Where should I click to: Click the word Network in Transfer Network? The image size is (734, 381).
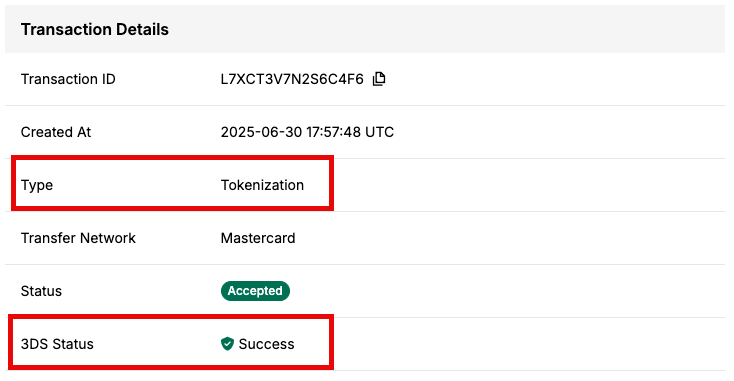(x=107, y=238)
